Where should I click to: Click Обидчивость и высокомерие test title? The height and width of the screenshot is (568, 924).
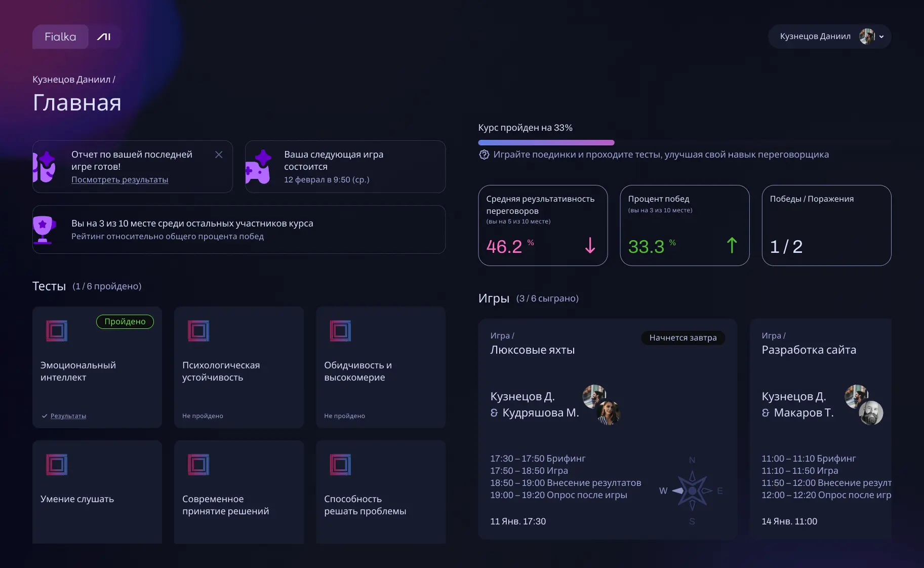(x=358, y=371)
